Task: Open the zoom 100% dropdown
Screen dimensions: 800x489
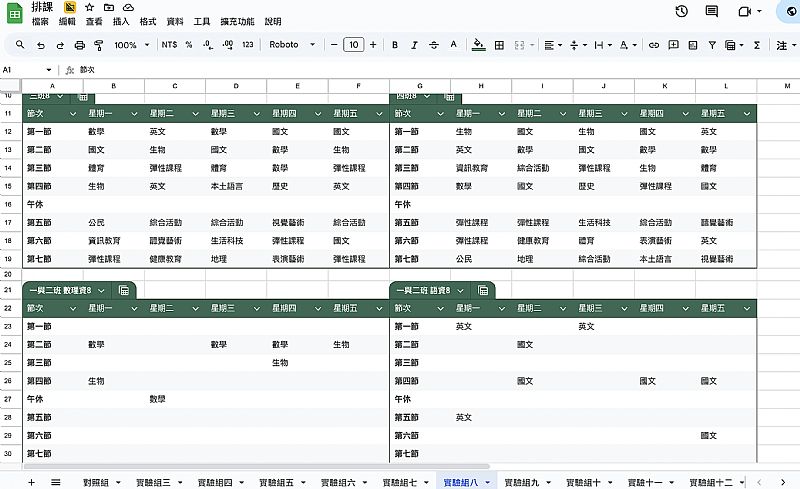Action: pyautogui.click(x=130, y=45)
